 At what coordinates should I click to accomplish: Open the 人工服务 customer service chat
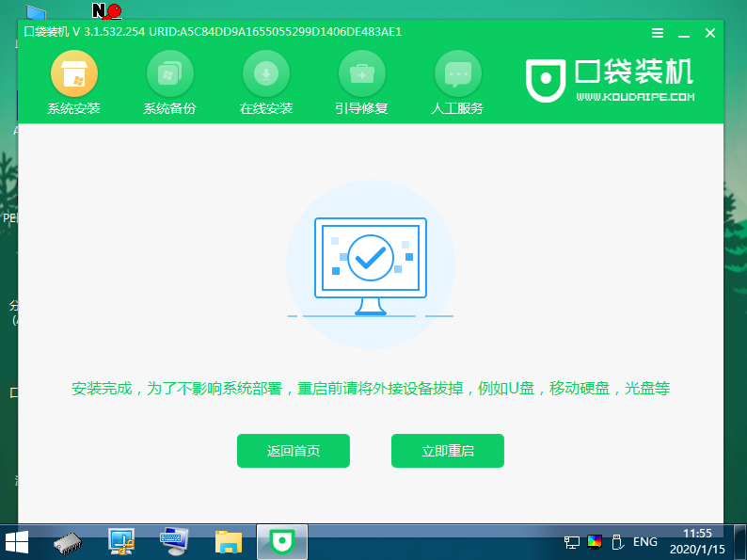coord(457,83)
